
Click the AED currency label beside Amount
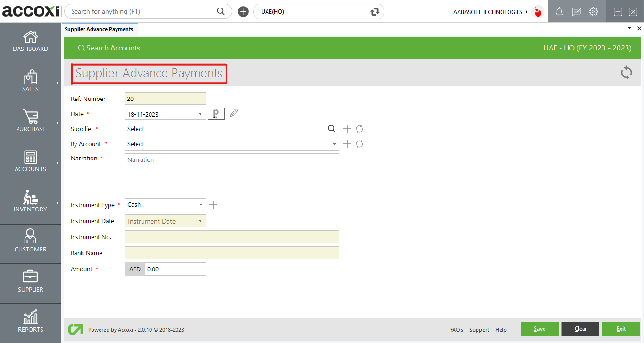135,268
